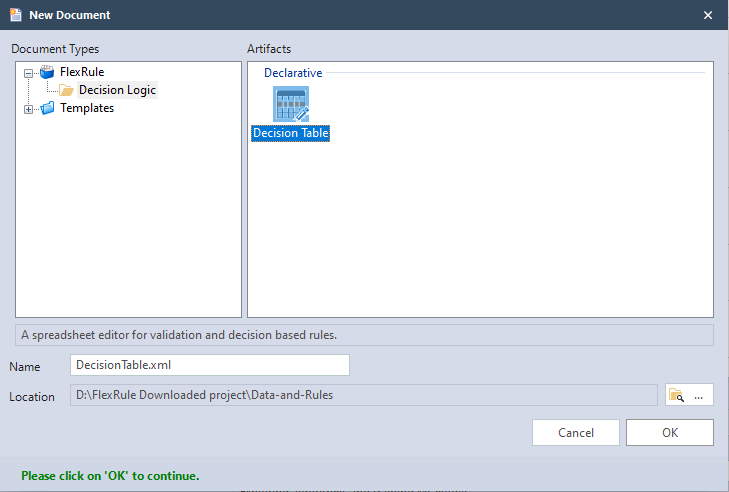Select the Decision Table artifact icon
This screenshot has height=492, width=729.
click(x=291, y=104)
